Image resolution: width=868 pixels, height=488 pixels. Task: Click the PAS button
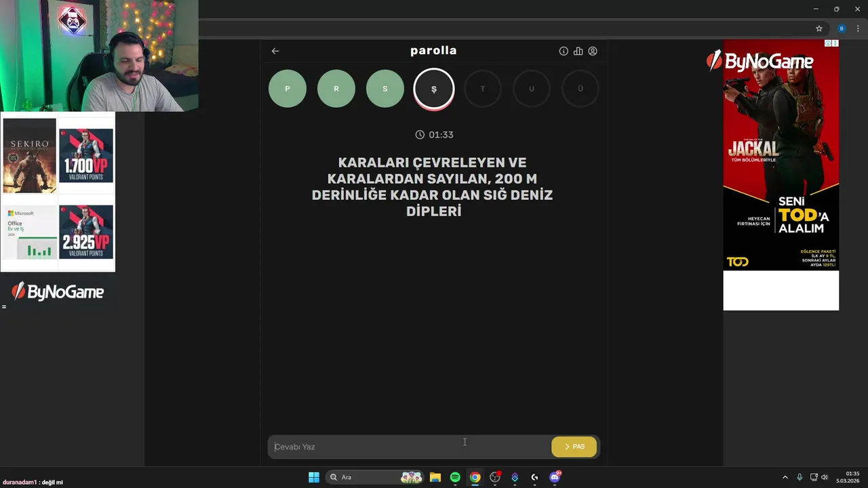pos(574,447)
